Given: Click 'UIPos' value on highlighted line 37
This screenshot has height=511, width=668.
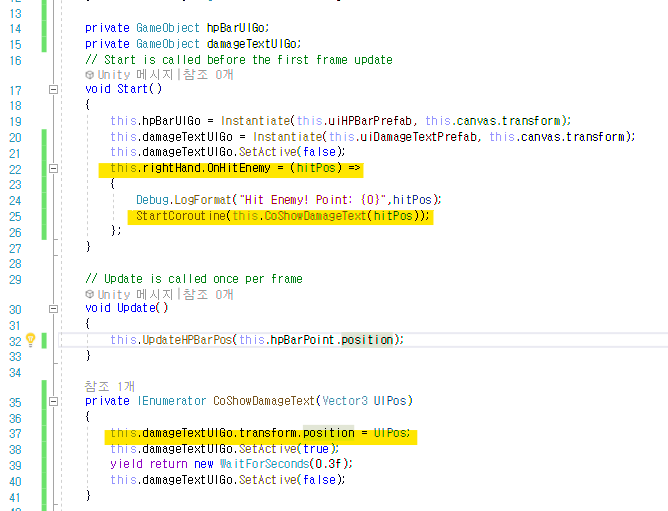Looking at the screenshot, I should pos(389,433).
